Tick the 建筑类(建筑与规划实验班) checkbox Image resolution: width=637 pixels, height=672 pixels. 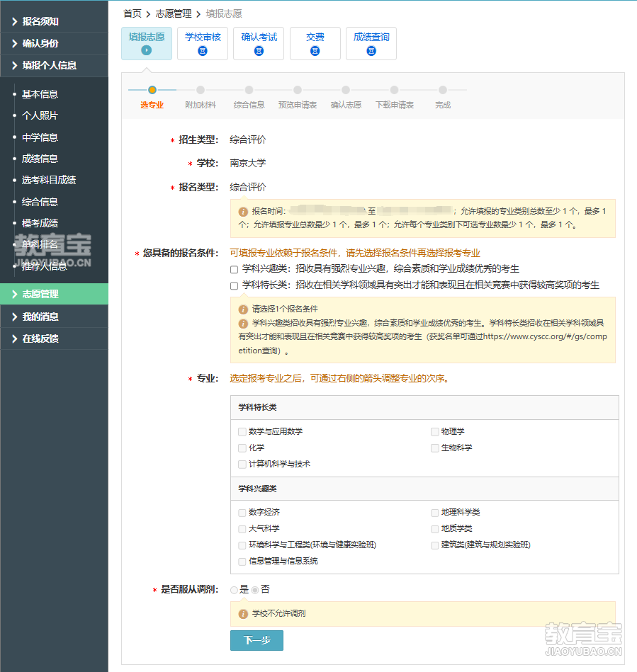point(435,545)
